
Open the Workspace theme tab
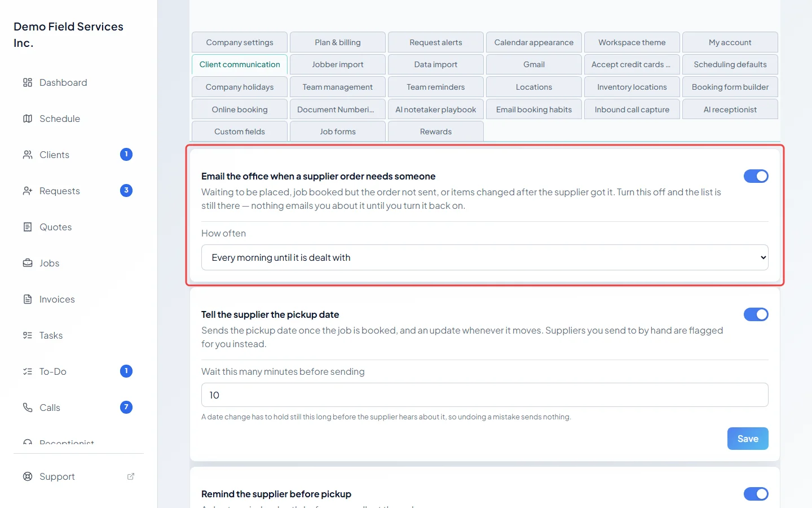tap(632, 42)
